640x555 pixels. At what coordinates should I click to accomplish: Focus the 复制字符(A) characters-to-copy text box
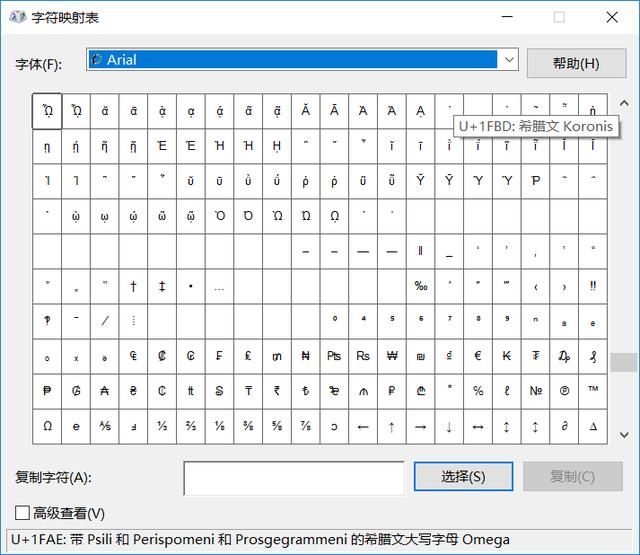294,478
